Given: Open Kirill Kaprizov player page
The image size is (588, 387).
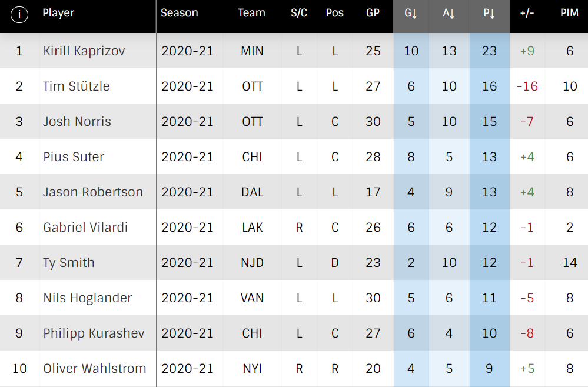Looking at the screenshot, I should [84, 51].
